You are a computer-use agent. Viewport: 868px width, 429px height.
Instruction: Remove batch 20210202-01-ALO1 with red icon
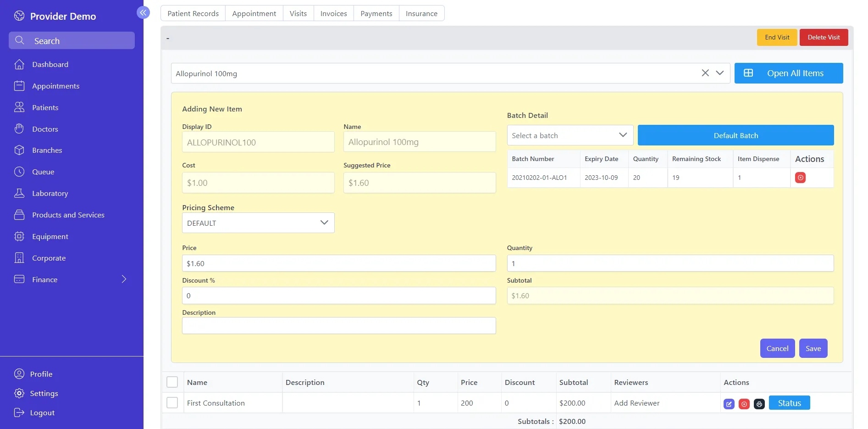[800, 178]
